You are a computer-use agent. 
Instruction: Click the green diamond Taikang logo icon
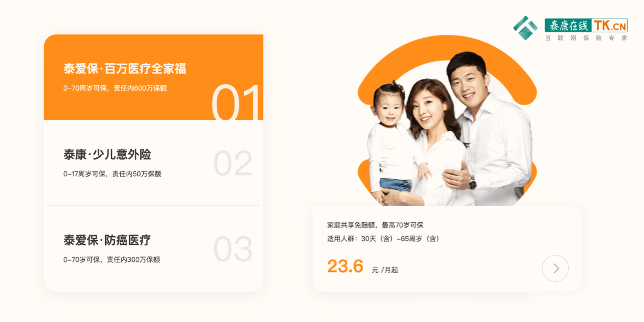coord(525,28)
